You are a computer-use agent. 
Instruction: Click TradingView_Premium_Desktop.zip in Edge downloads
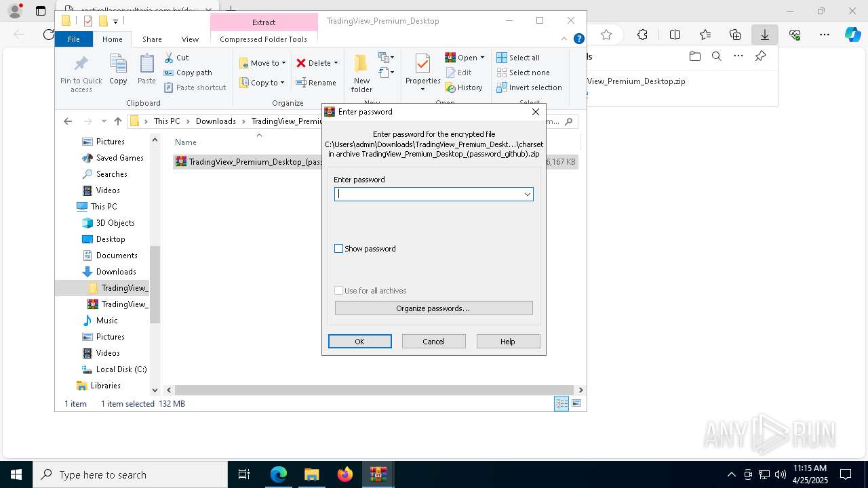click(x=636, y=81)
